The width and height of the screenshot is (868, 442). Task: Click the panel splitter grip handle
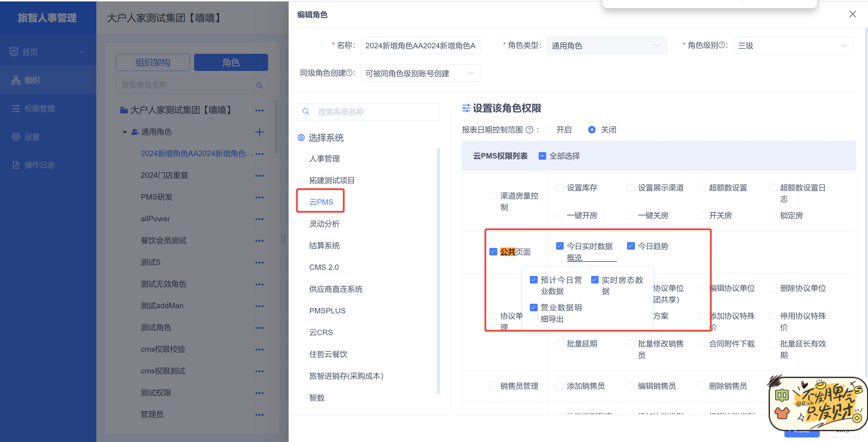[x=283, y=239]
